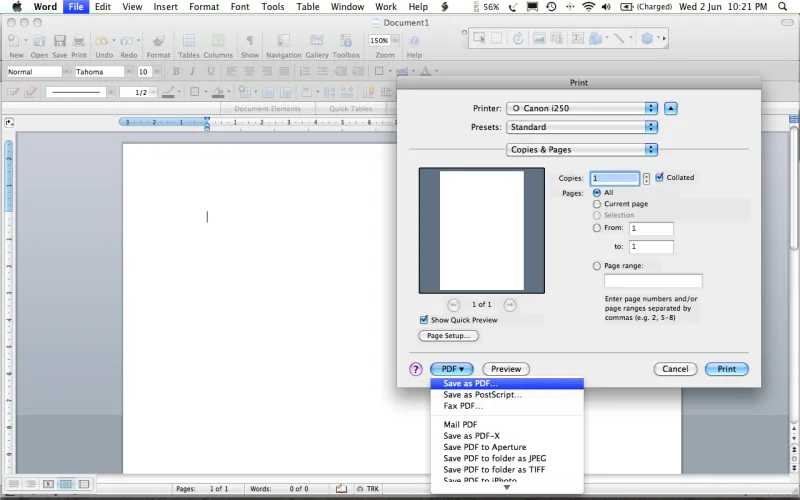Click the Print toolbar icon
Screen dimensions: 800x500
point(79,41)
